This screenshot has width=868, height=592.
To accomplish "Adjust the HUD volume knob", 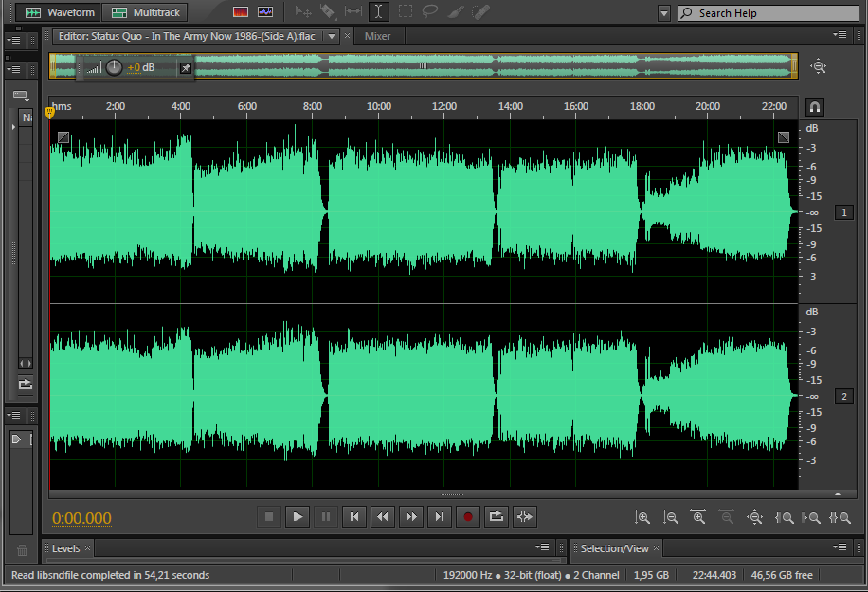I will [114, 67].
